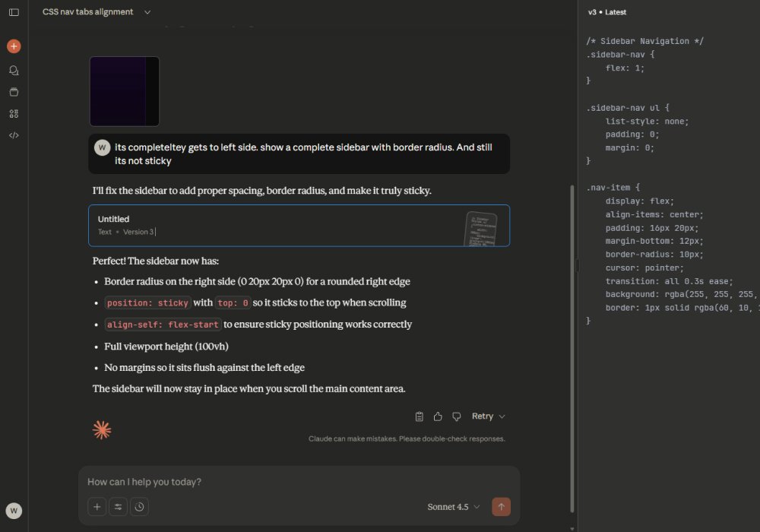
Task: Open the Sonnet 4.5 model selector
Action: [454, 507]
